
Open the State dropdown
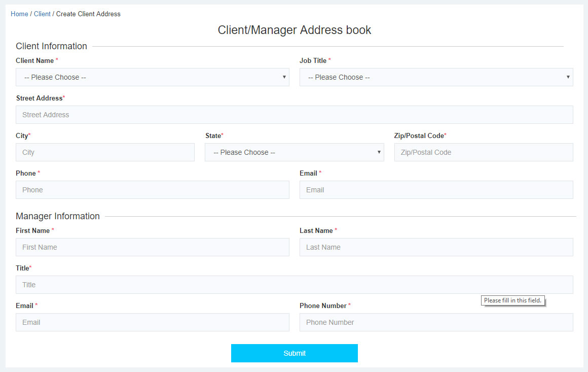[x=294, y=152]
